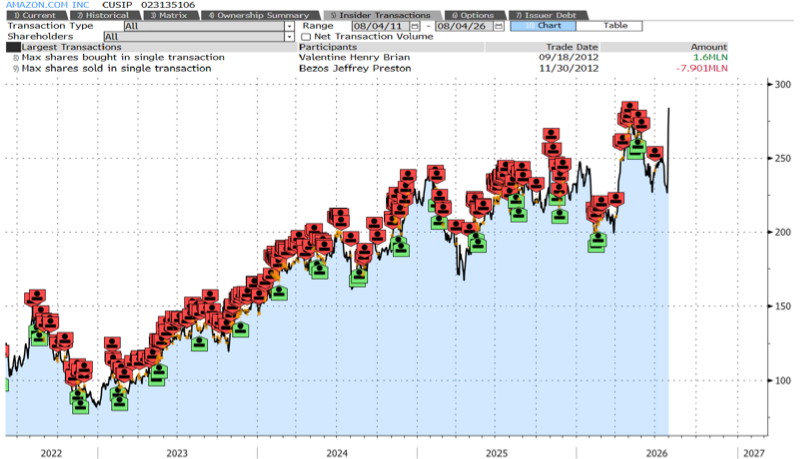Click the green buy marker near 250 at late-2025 peak

[x=637, y=146]
